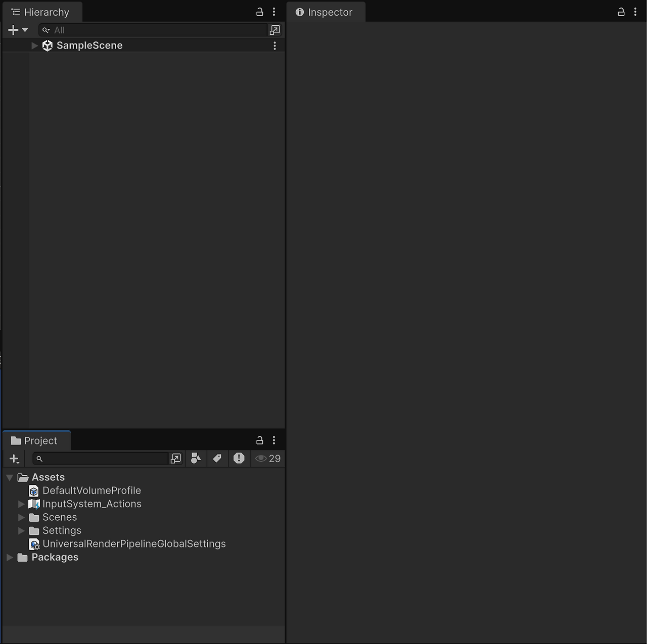Screen dimensions: 647x644
Task: Expand the Settings folder
Action: (21, 530)
